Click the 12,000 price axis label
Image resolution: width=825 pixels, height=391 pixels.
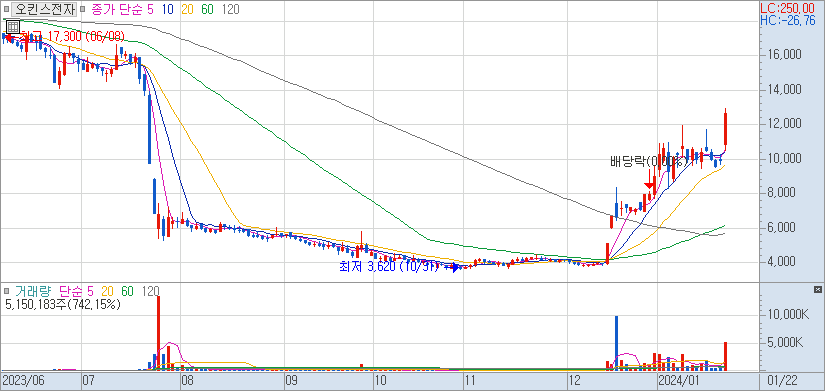tap(783, 124)
